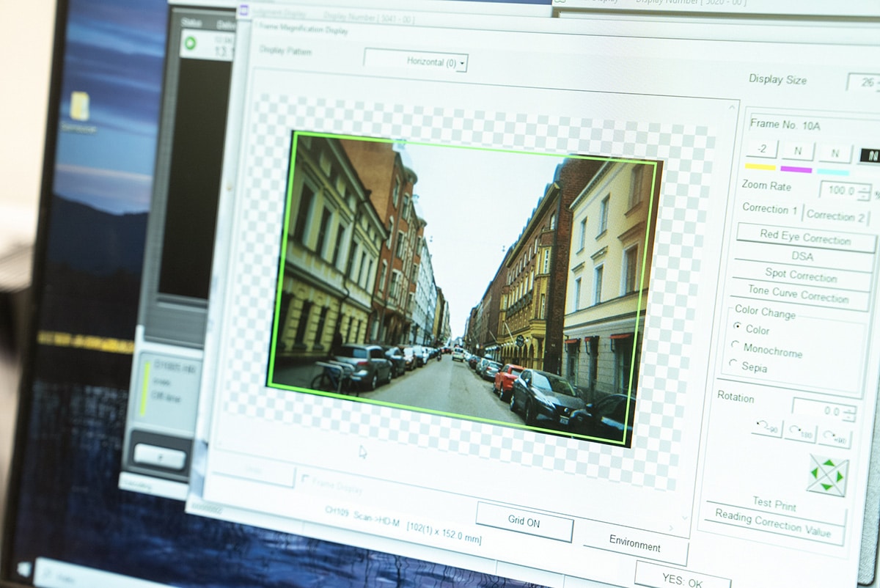Viewport: 880px width, 588px height.
Task: Toggle the Frame Display checkbox
Action: 305,479
